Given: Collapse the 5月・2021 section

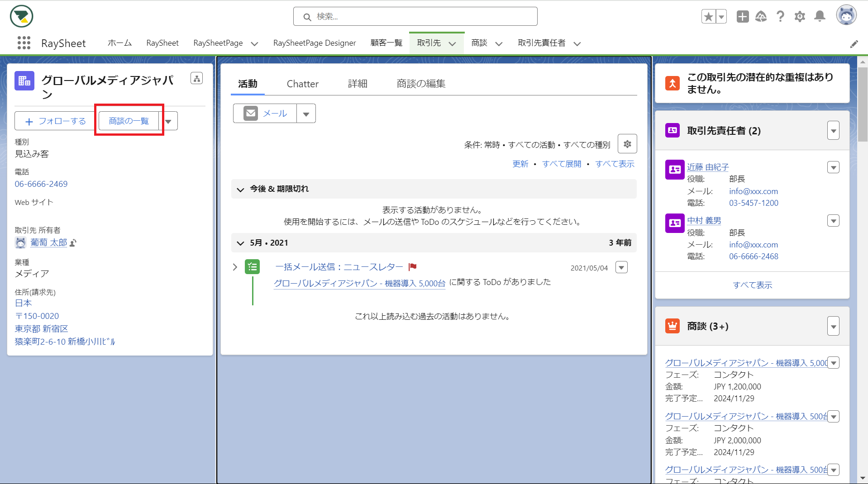Looking at the screenshot, I should (240, 243).
